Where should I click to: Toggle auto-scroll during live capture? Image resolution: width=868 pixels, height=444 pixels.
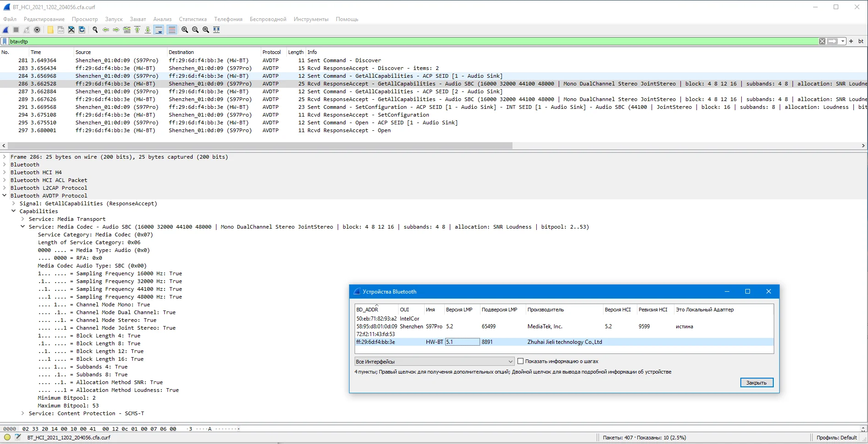click(x=159, y=30)
